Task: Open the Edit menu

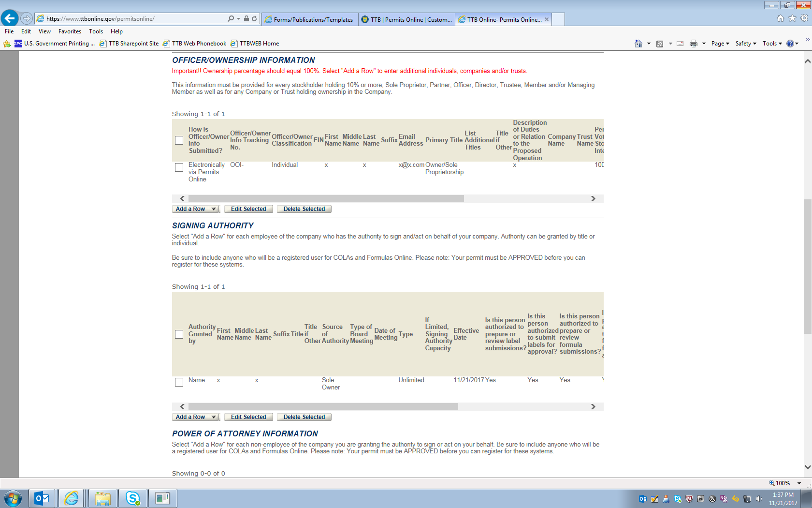Action: 26,31
